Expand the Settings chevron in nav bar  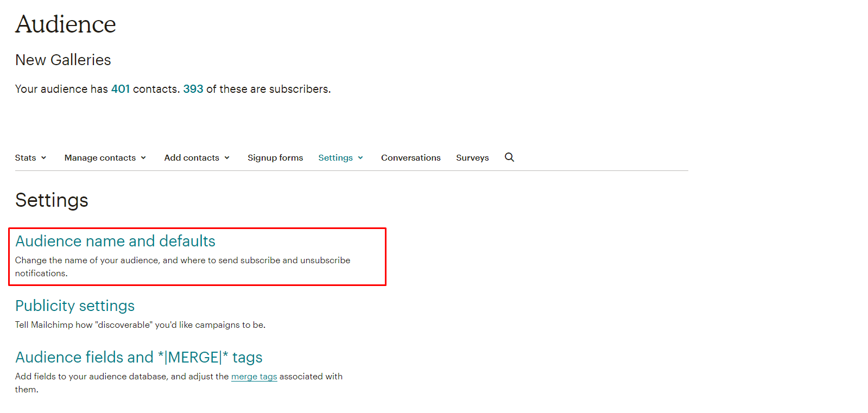point(360,158)
